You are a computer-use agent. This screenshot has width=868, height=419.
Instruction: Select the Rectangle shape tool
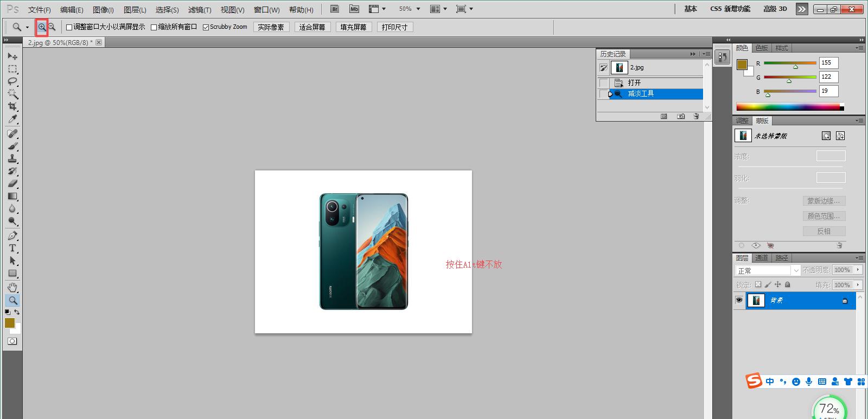pyautogui.click(x=12, y=273)
